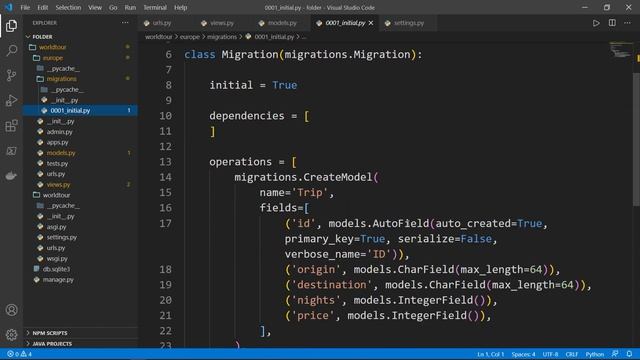Click the europe breadcrumb segment
The width and height of the screenshot is (640, 360).
[x=190, y=37]
